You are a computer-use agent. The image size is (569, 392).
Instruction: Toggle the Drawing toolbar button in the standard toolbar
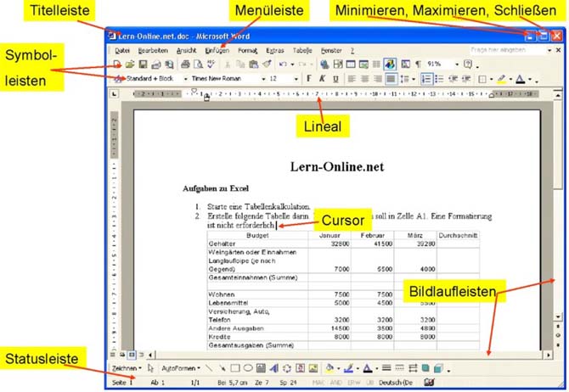390,64
